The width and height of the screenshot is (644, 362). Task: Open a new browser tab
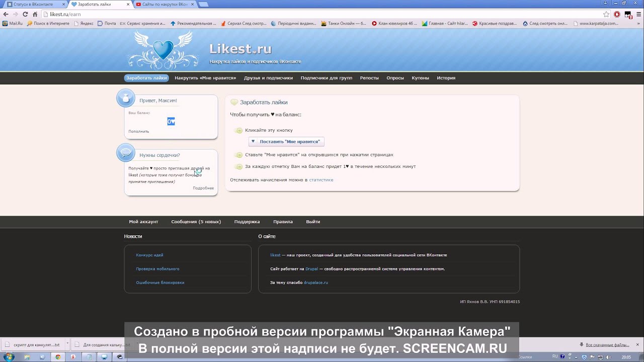click(203, 4)
